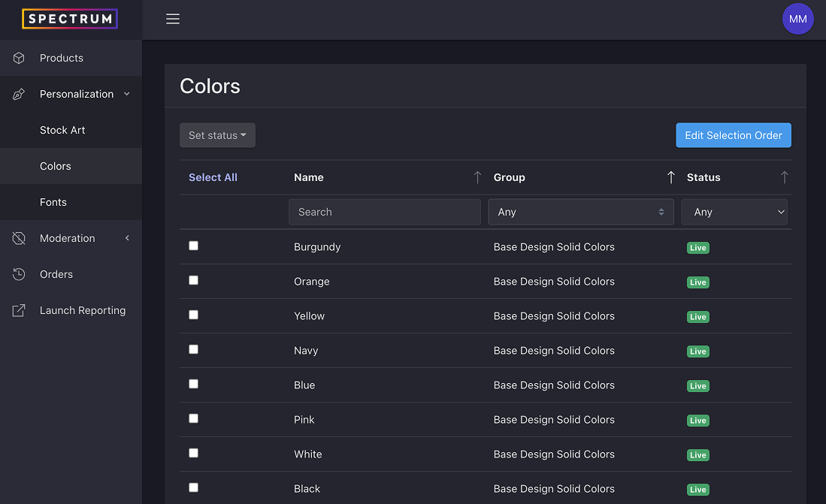Viewport: 826px width, 504px height.
Task: Focus the Name search field
Action: (x=385, y=212)
